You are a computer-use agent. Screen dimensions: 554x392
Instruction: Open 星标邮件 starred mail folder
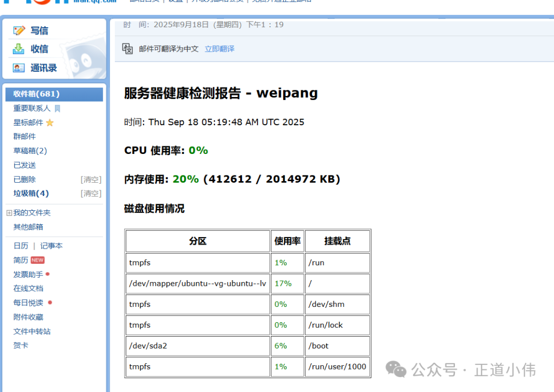point(28,123)
